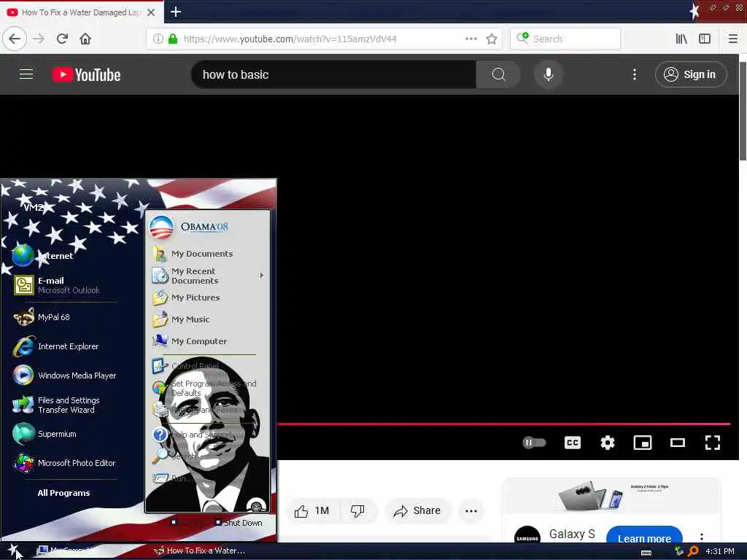Expand My Recent Documents submenu
747x560 pixels.
(x=208, y=276)
